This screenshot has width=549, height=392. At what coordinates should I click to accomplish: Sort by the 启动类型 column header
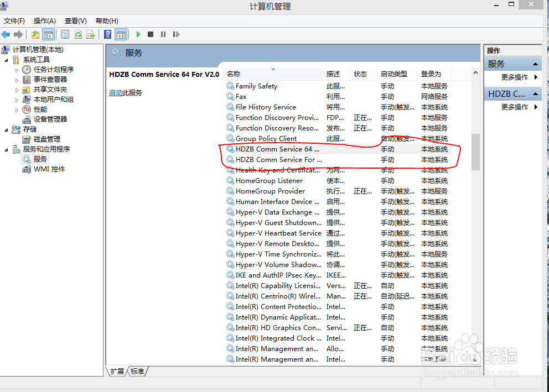point(397,74)
